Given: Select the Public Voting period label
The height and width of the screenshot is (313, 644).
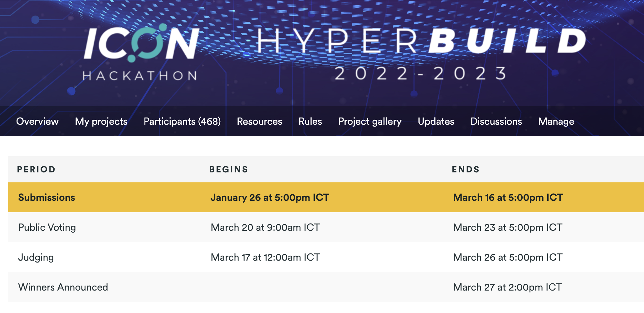Looking at the screenshot, I should [47, 227].
